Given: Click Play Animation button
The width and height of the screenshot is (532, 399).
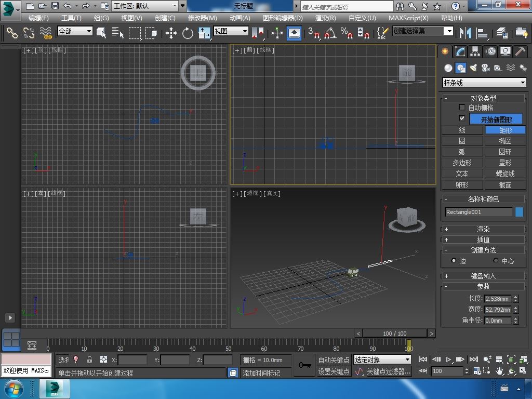Looking at the screenshot, I should point(448,360).
